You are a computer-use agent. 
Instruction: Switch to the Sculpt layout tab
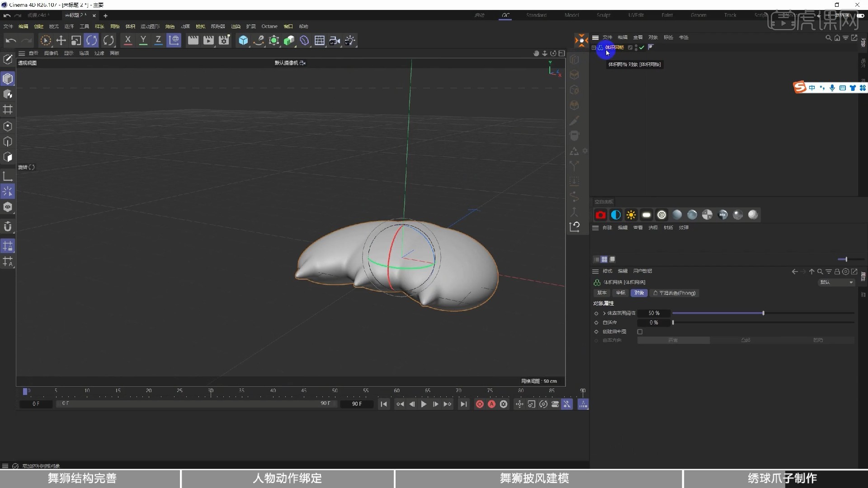click(x=604, y=15)
